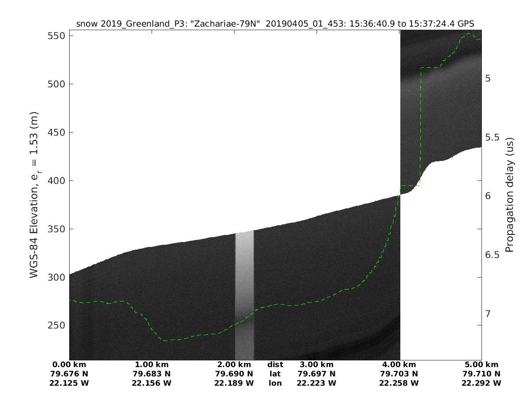532x399 pixels.
Task: Click the 22.156 W longitude value
Action: 152,383
